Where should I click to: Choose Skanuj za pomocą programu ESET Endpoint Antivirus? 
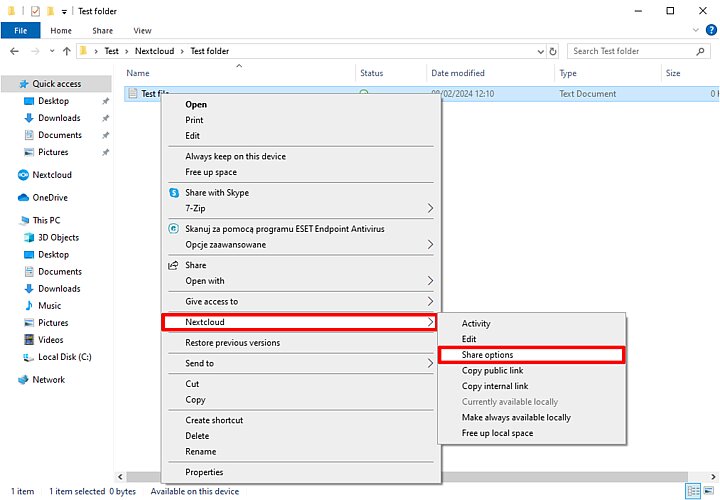pyautogui.click(x=301, y=229)
